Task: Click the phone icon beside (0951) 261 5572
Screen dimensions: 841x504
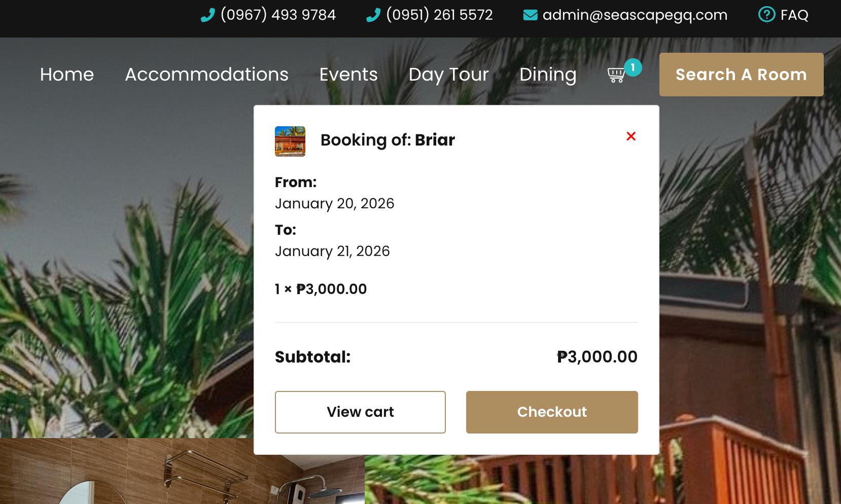Action: tap(373, 16)
